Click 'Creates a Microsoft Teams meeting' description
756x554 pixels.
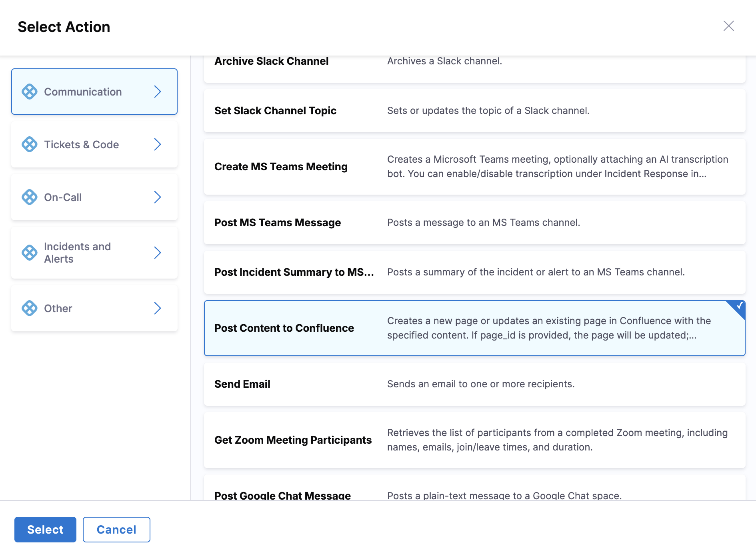(558, 167)
